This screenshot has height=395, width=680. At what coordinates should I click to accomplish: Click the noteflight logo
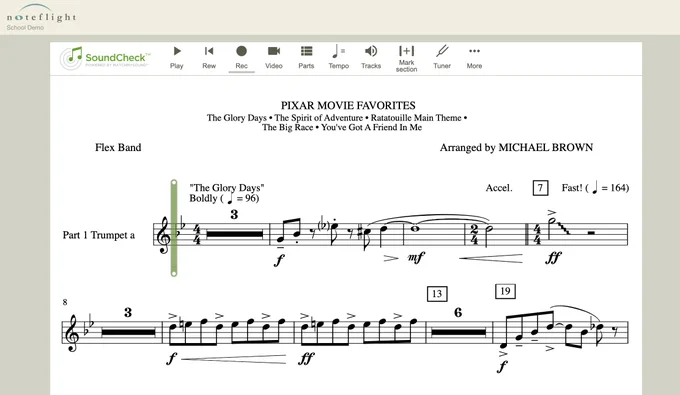[41, 14]
